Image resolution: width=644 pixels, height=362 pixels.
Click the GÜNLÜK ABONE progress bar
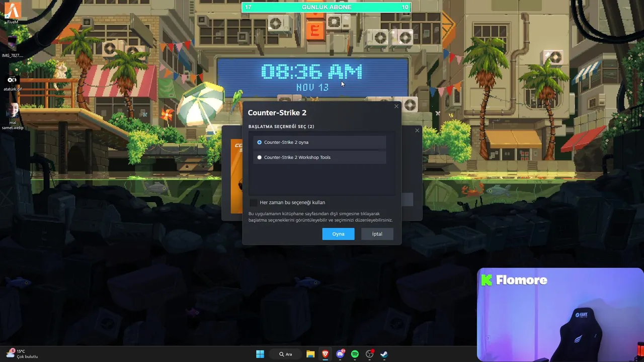(x=327, y=7)
